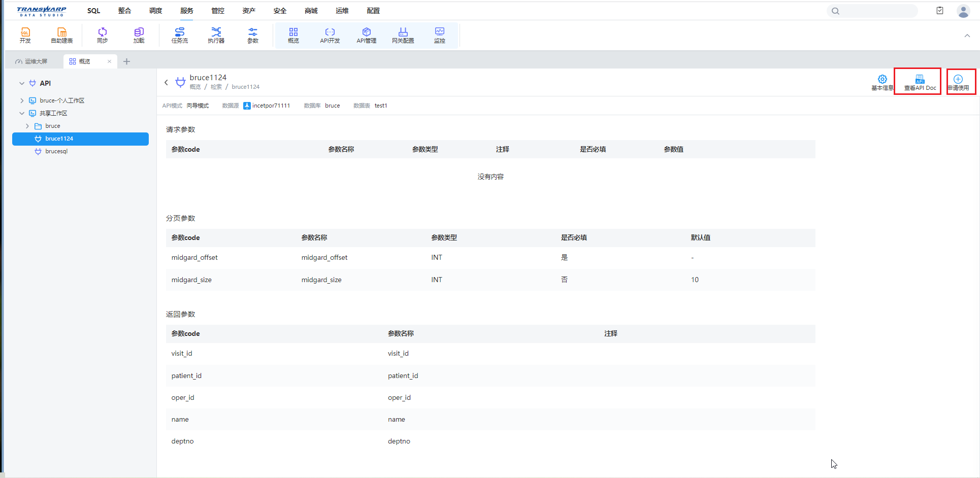
Task: Open the 管控 menu
Action: coord(218,11)
